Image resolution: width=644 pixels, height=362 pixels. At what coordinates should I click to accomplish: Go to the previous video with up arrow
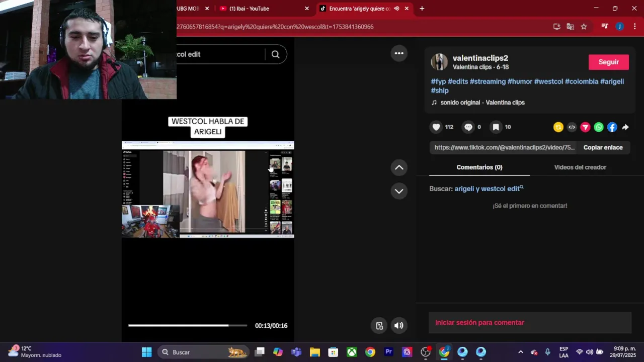point(399,167)
